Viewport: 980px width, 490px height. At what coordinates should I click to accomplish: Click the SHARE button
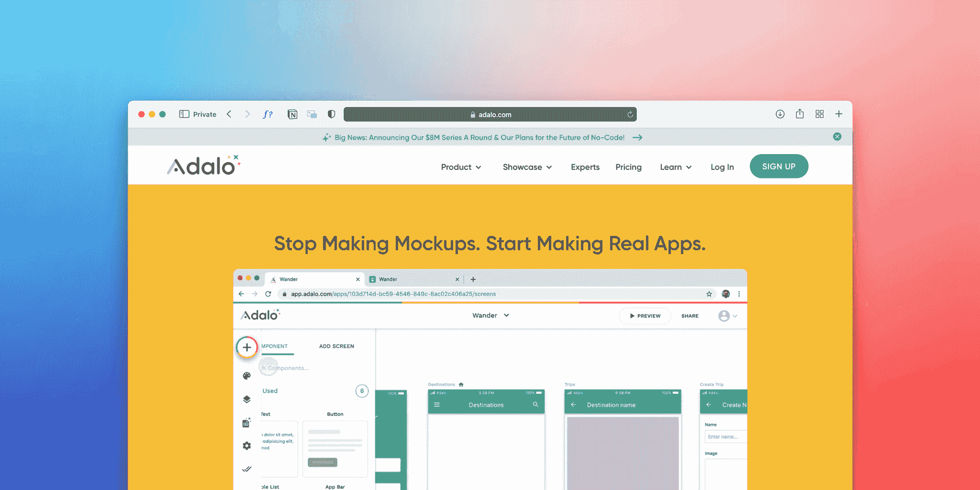pos(690,316)
